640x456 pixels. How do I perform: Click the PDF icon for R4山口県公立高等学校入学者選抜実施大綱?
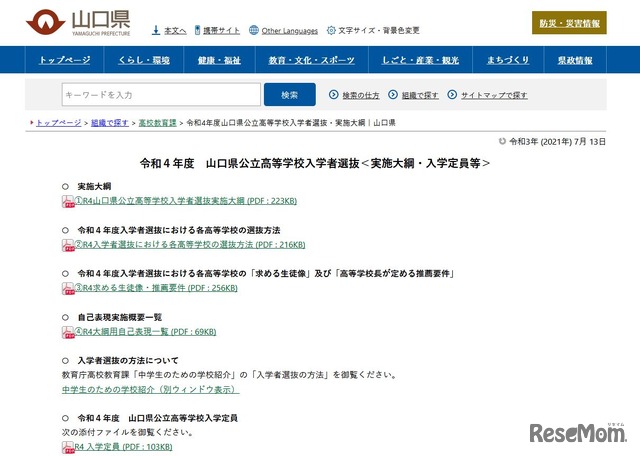coord(69,201)
